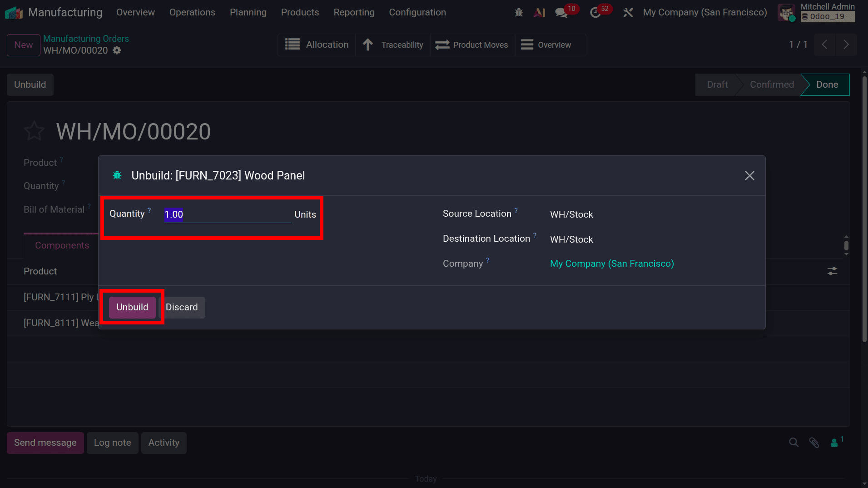Open Mitchell Admin user avatar menu

tap(786, 12)
